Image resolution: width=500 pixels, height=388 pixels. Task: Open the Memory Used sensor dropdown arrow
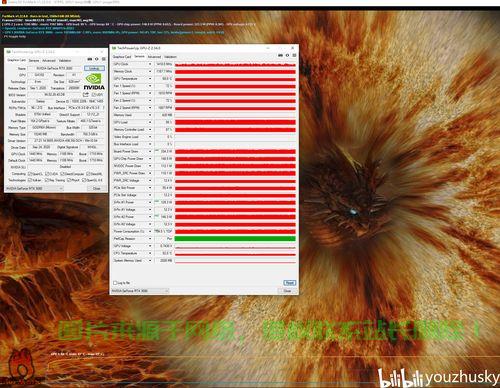pos(150,115)
